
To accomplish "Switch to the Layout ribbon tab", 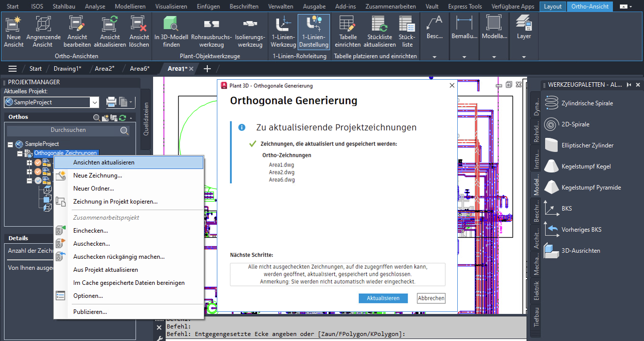I will click(x=553, y=7).
